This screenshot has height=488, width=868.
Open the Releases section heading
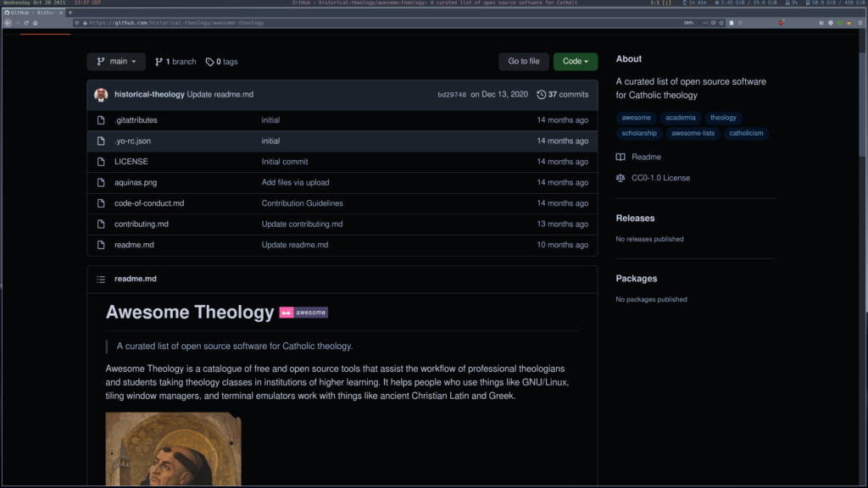[635, 219]
